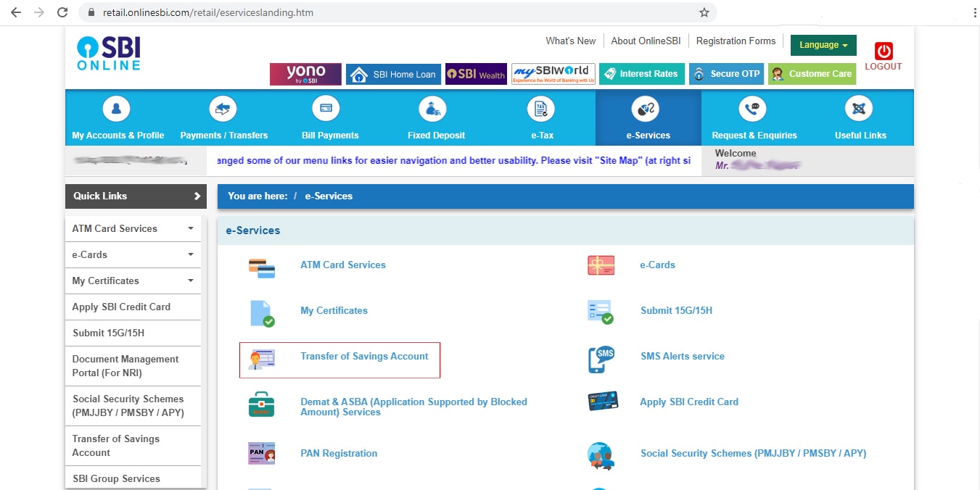Viewport: 980px width, 490px height.
Task: Open the ATM Card Services text link
Action: [343, 265]
